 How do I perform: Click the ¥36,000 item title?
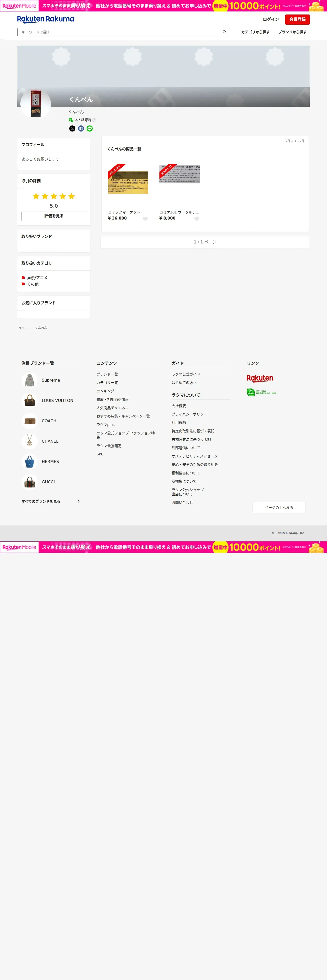(x=126, y=212)
